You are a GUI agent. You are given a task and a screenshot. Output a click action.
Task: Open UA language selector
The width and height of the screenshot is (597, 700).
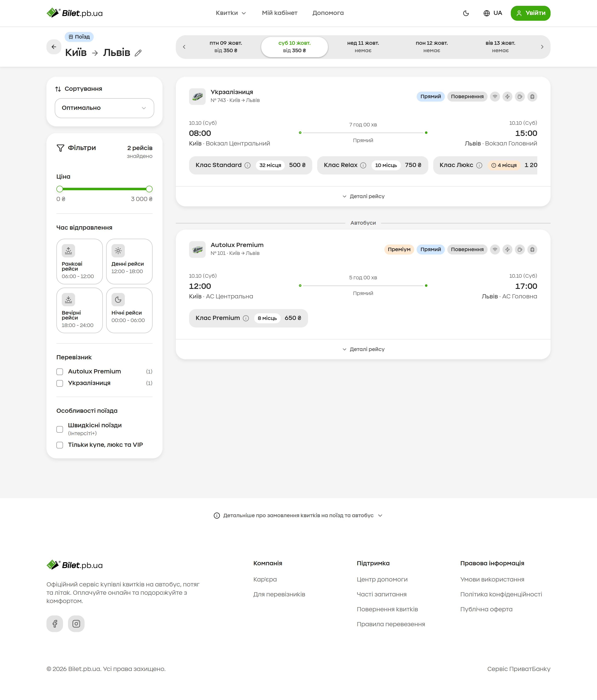point(493,13)
